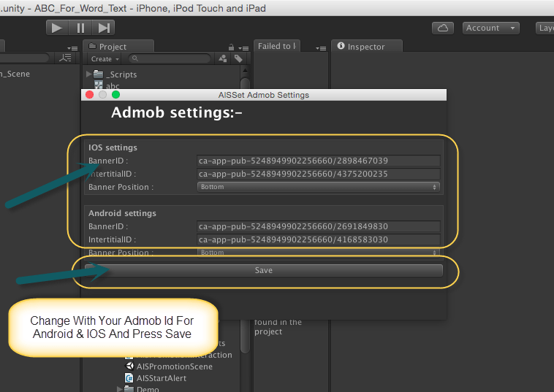The width and height of the screenshot is (554, 392).
Task: Click the Pause button
Action: point(80,28)
